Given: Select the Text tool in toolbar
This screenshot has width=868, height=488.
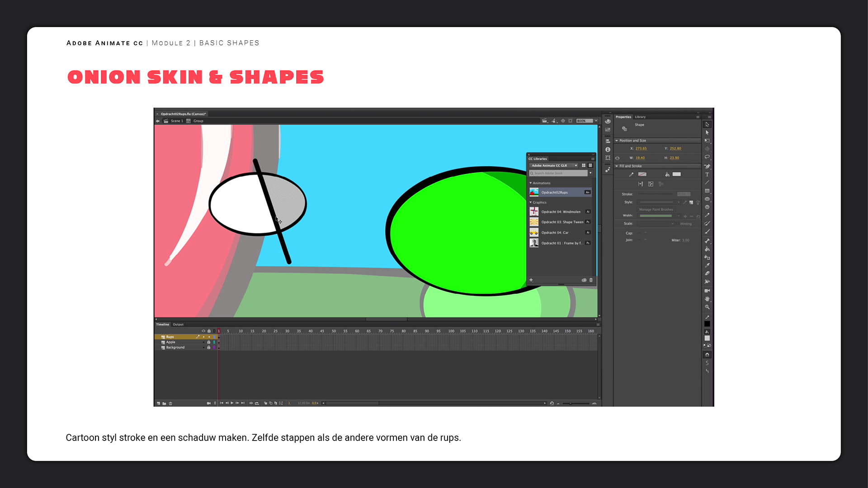Looking at the screenshot, I should pyautogui.click(x=707, y=174).
